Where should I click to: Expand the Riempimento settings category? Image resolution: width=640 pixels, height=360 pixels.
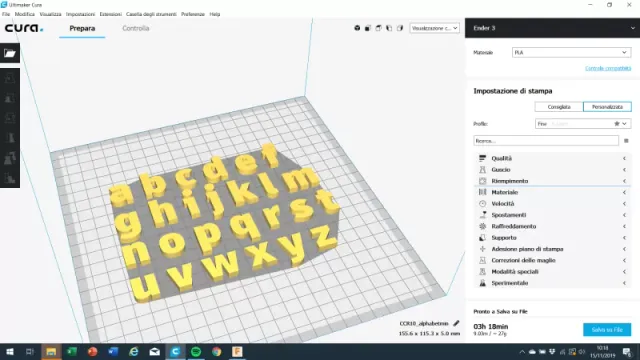click(x=552, y=181)
